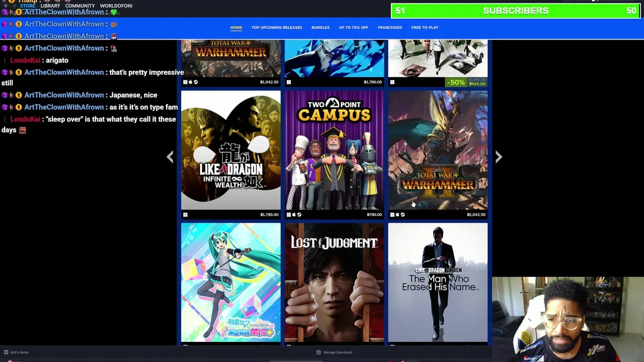The height and width of the screenshot is (362, 644).
Task: Click the ฿790.00 price under Two Point Campus
Action: (374, 215)
